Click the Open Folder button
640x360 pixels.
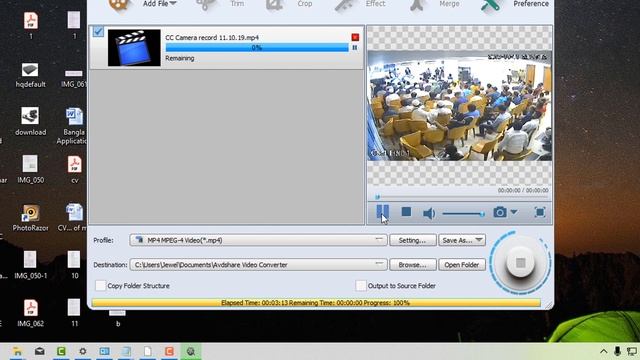click(x=462, y=265)
